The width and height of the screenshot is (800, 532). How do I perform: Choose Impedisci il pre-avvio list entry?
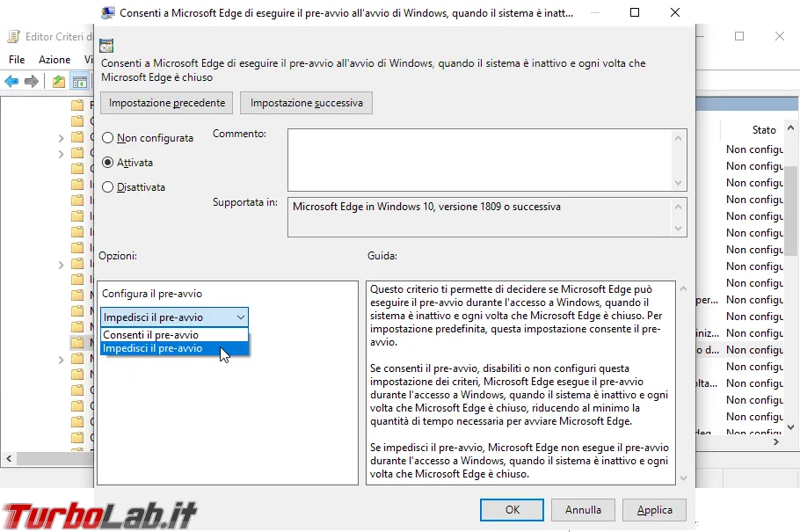pyautogui.click(x=174, y=348)
